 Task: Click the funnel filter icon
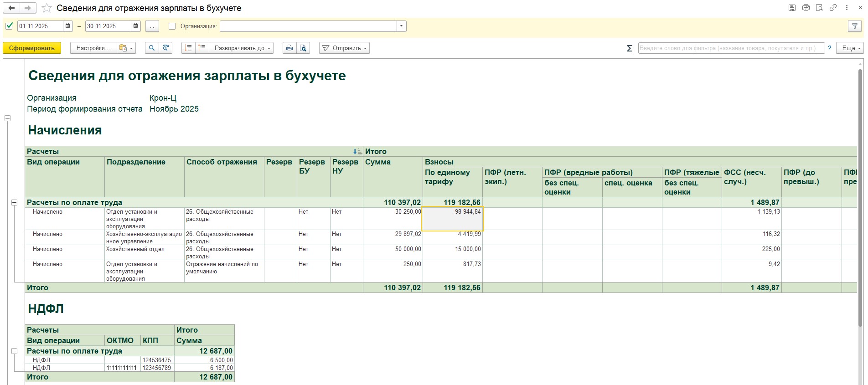point(855,26)
